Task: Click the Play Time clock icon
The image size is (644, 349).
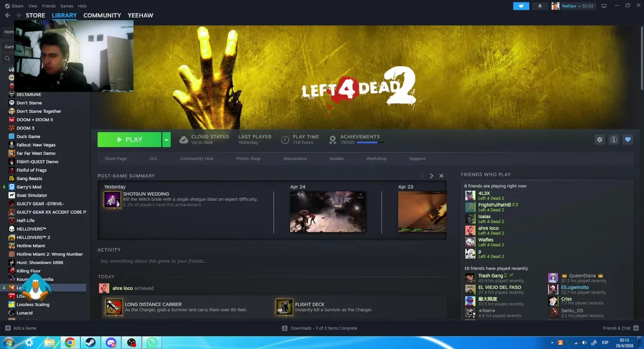Action: point(285,140)
